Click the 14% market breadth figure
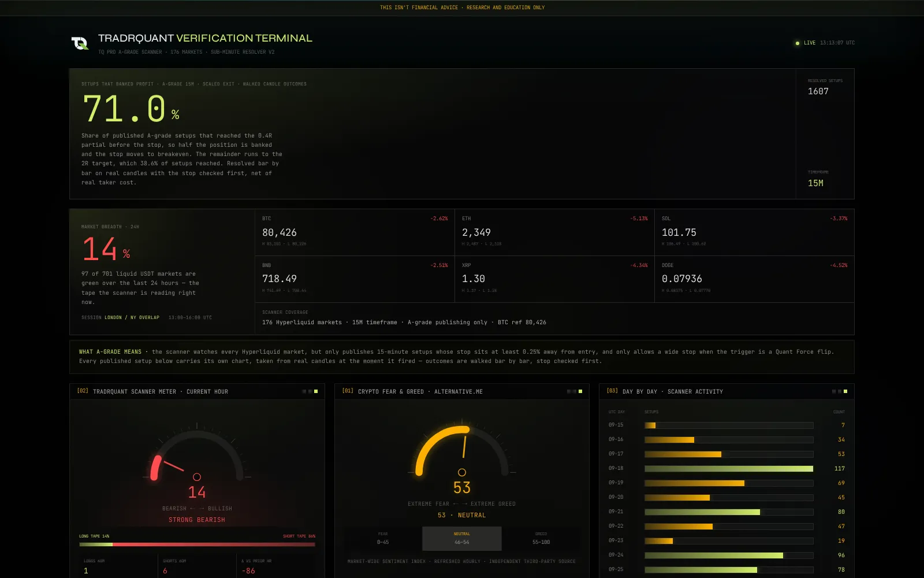 pos(106,250)
